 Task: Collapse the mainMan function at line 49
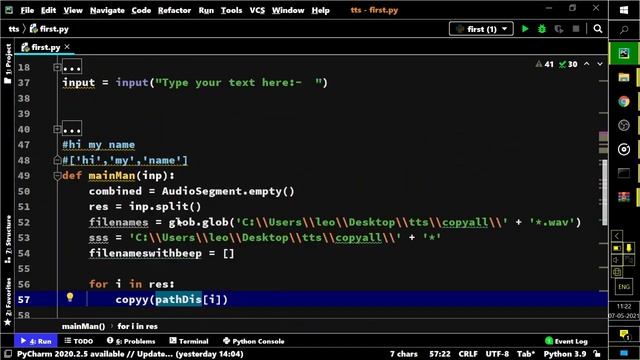click(57, 176)
